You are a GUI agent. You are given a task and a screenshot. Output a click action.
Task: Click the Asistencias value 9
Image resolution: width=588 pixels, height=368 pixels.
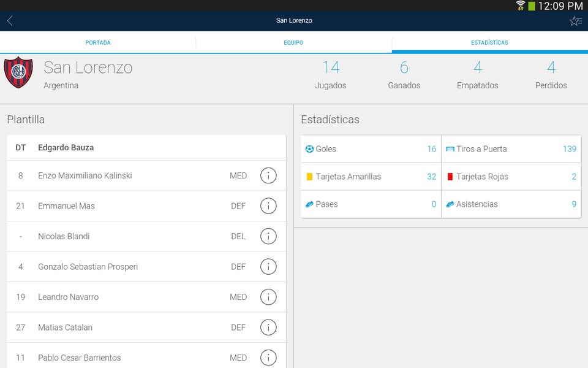pos(574,204)
